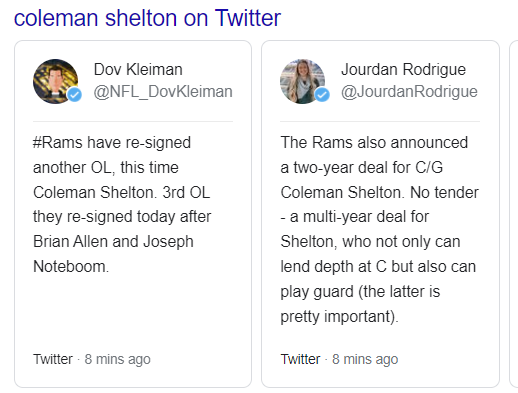Screen dimensions: 518x393
Task: Open the tweet about Rams re-signing another OL
Action: (x=122, y=204)
